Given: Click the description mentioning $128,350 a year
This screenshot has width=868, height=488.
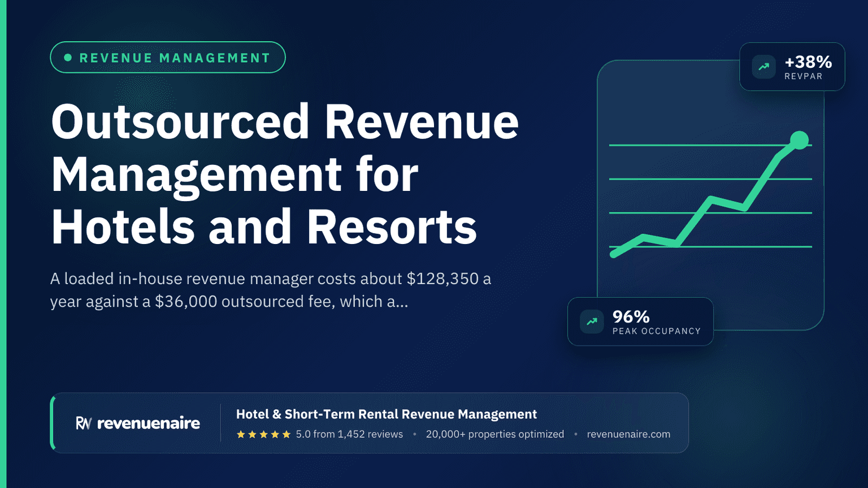Looking at the screenshot, I should 271,290.
